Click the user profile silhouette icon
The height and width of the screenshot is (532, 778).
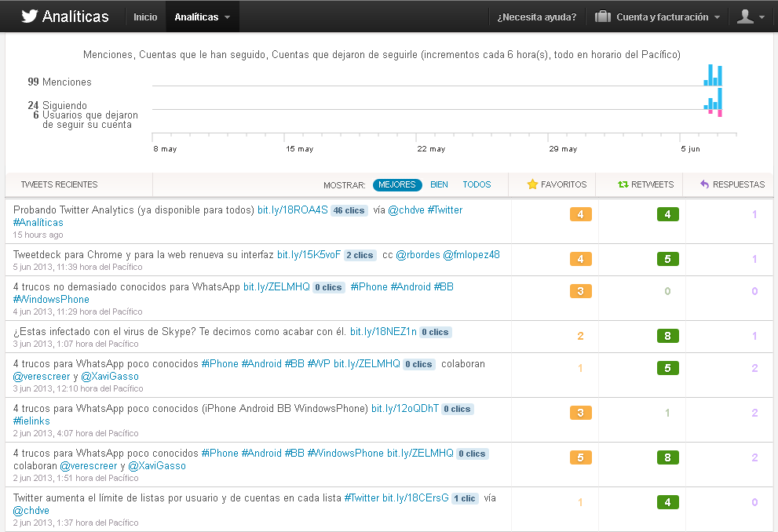(745, 16)
